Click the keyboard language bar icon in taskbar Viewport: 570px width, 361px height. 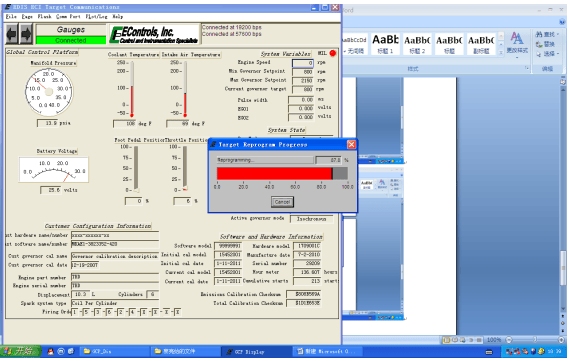(x=489, y=352)
